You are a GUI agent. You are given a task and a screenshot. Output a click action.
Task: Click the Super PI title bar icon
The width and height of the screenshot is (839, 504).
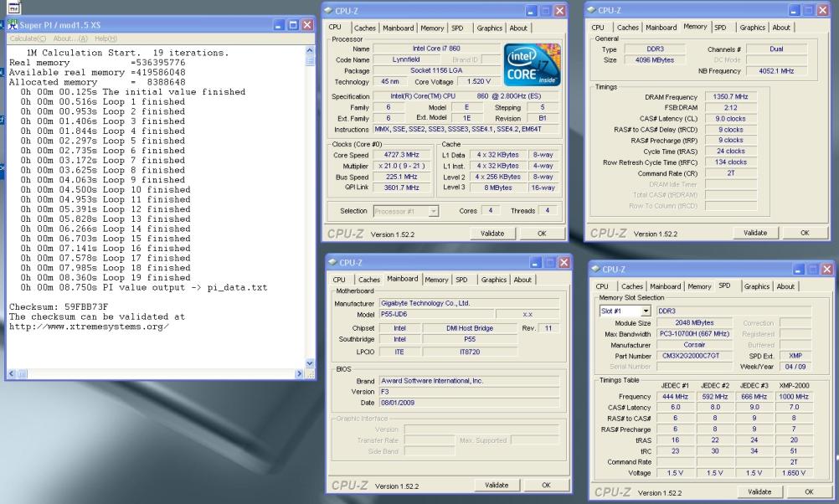(13, 24)
